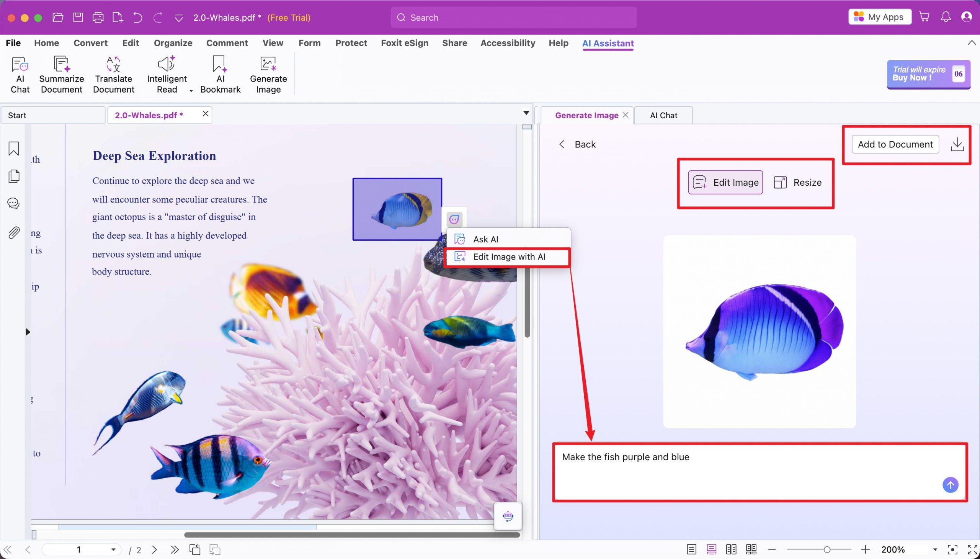This screenshot has height=559, width=980.
Task: Switch to the Start document tab
Action: click(53, 115)
